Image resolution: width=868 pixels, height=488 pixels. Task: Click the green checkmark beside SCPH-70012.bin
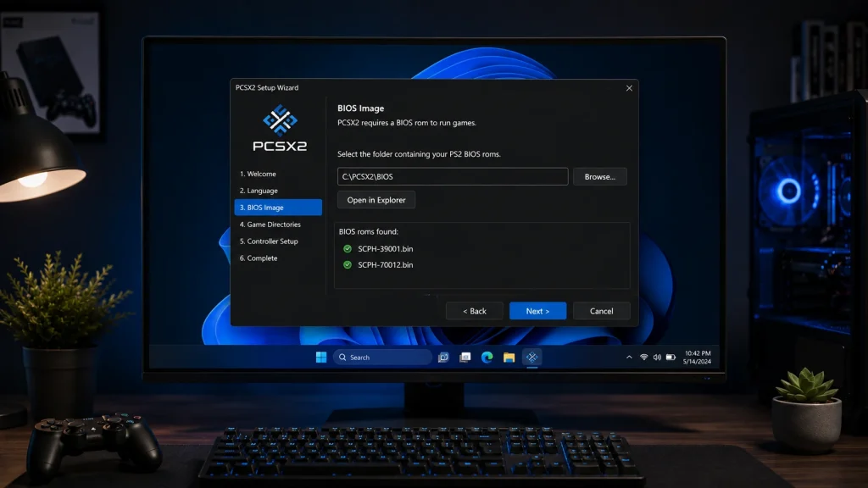(x=348, y=265)
